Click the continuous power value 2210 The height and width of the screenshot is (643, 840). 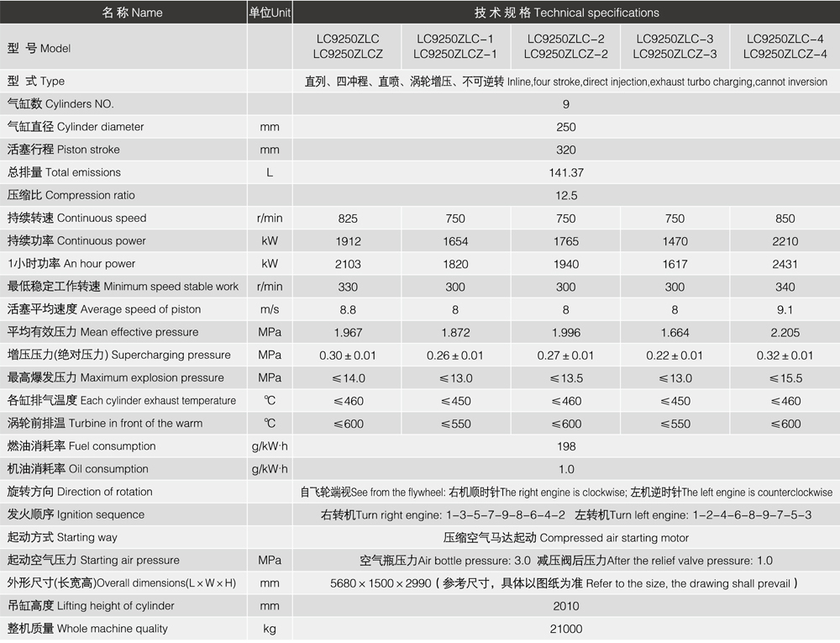[785, 240]
